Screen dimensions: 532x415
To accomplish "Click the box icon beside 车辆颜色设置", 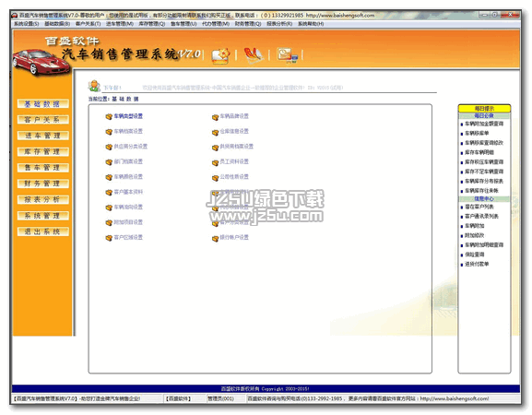I will (109, 177).
